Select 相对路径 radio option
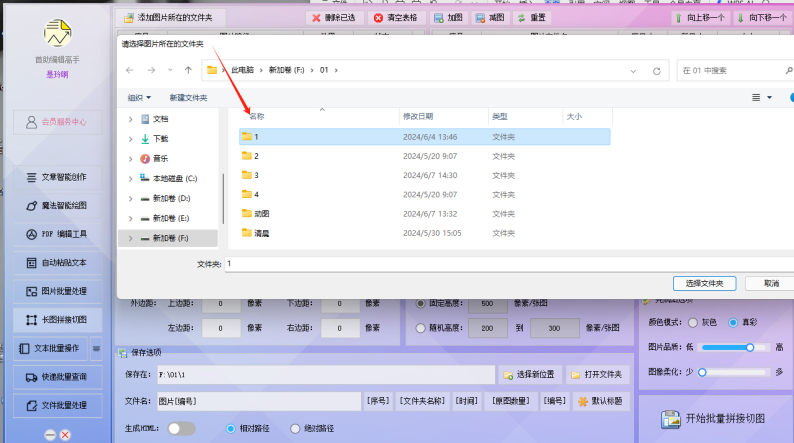This screenshot has width=794, height=443. tap(230, 429)
